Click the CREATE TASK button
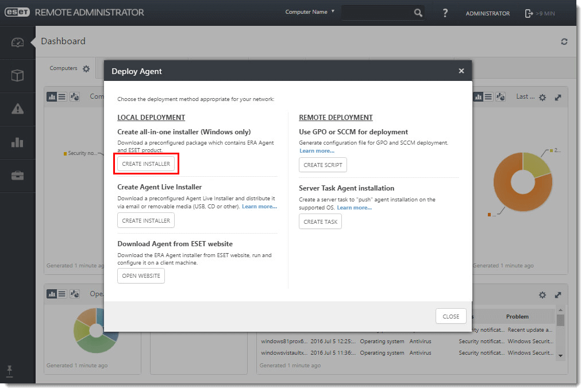This screenshot has width=585, height=392. pyautogui.click(x=320, y=222)
